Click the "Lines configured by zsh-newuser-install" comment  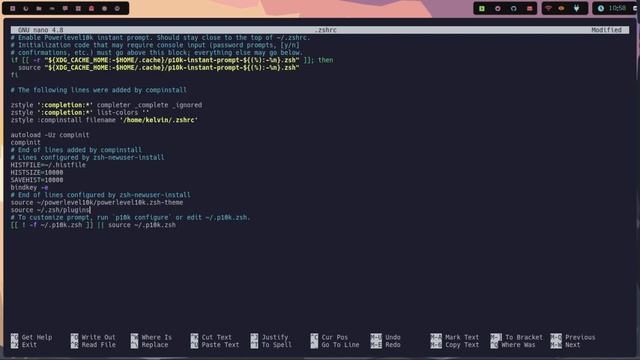coord(87,158)
